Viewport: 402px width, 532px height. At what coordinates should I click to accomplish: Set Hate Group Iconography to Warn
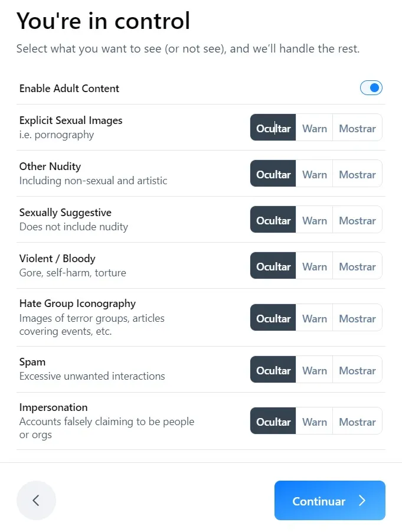pyautogui.click(x=314, y=318)
